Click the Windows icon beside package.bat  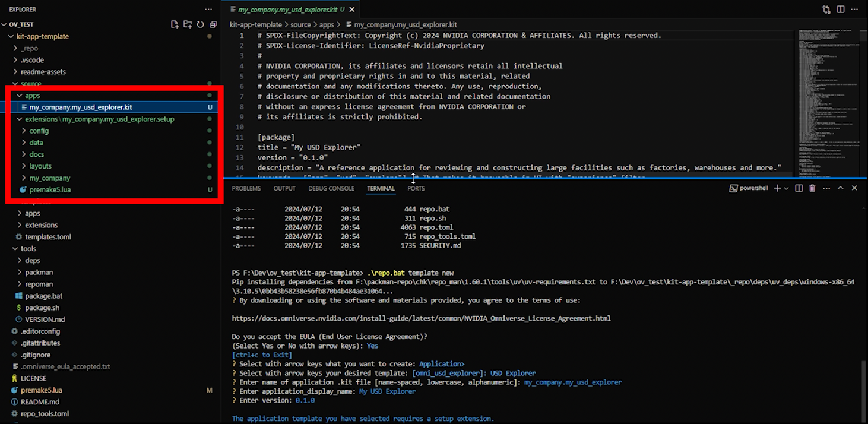click(19, 296)
